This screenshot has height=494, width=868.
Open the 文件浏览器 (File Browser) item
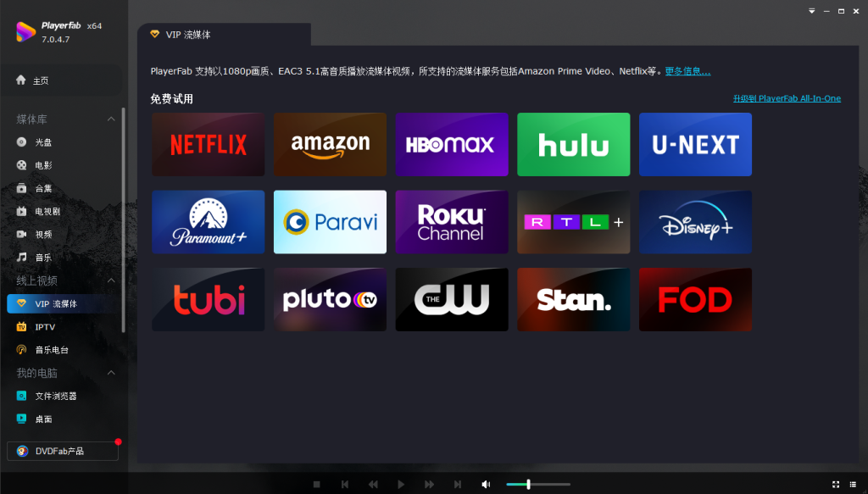[55, 396]
